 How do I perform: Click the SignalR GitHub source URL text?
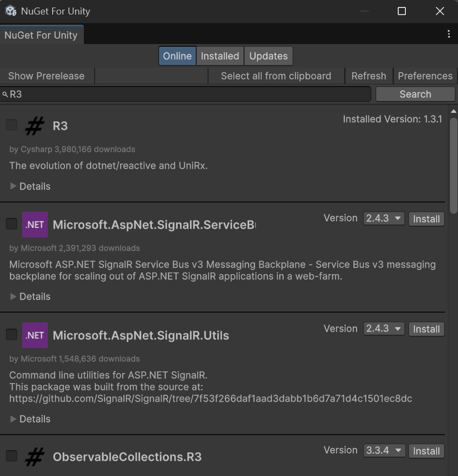[x=211, y=398]
